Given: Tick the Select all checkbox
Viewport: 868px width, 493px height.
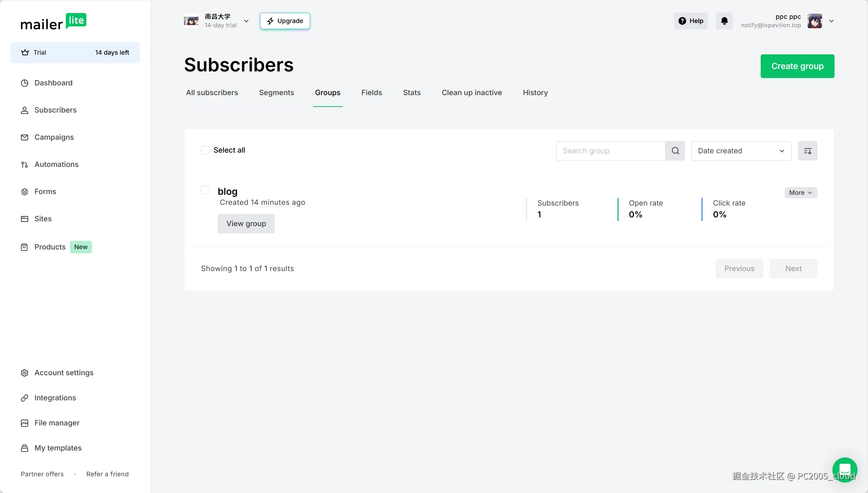Looking at the screenshot, I should pos(205,150).
